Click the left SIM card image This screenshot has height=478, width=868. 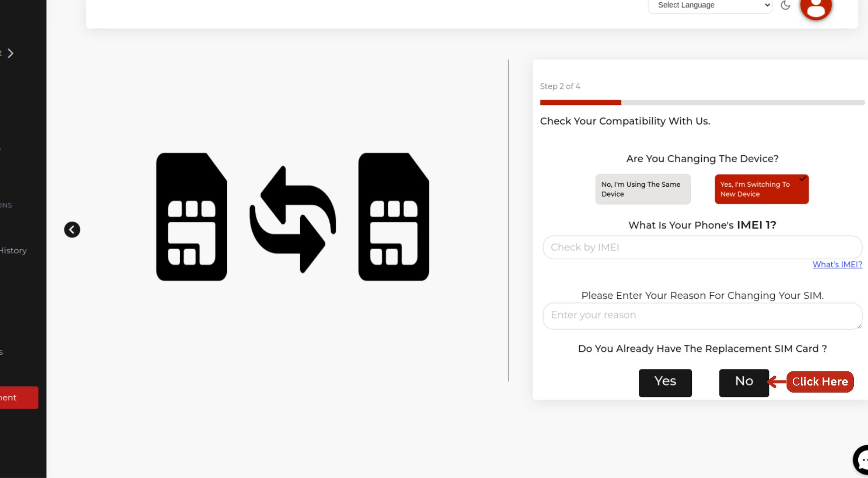(192, 217)
